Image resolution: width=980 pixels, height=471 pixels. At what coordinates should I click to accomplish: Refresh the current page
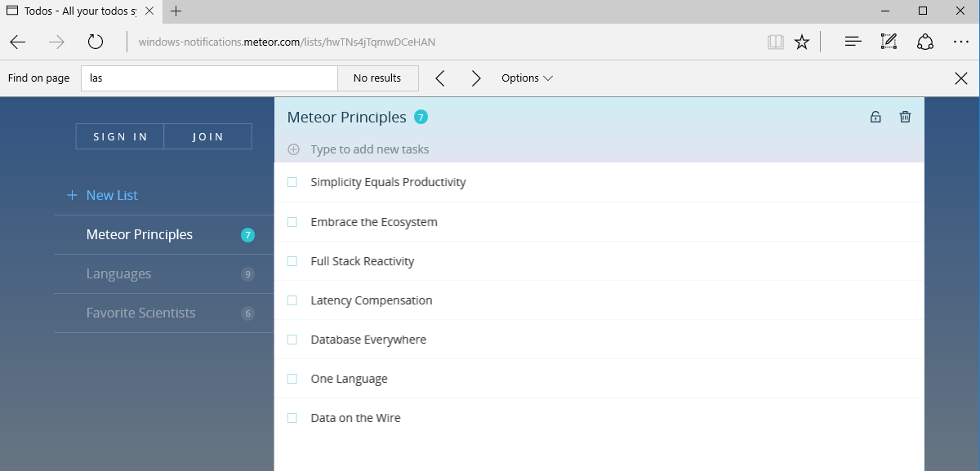pyautogui.click(x=96, y=42)
